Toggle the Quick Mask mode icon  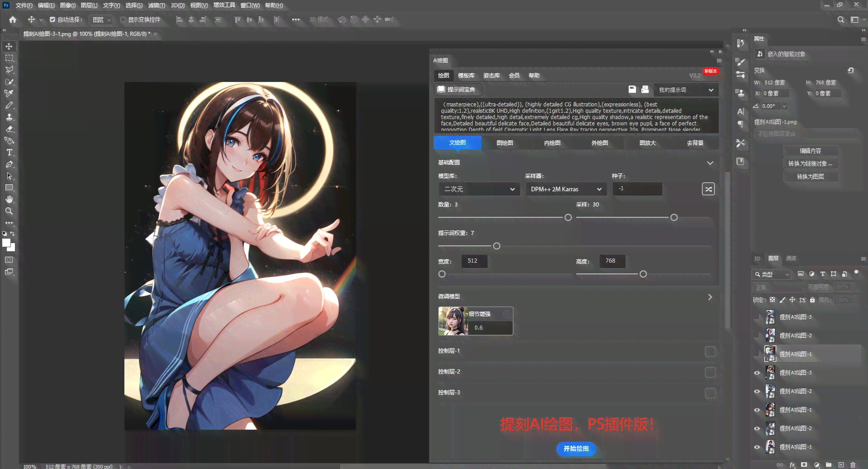click(x=9, y=260)
